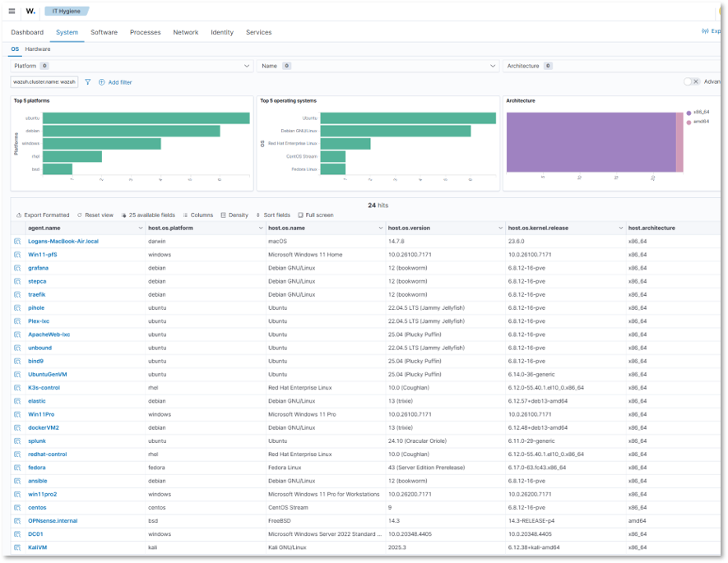The height and width of the screenshot is (563, 728).
Task: Click the Wazuh logo icon
Action: [x=30, y=11]
